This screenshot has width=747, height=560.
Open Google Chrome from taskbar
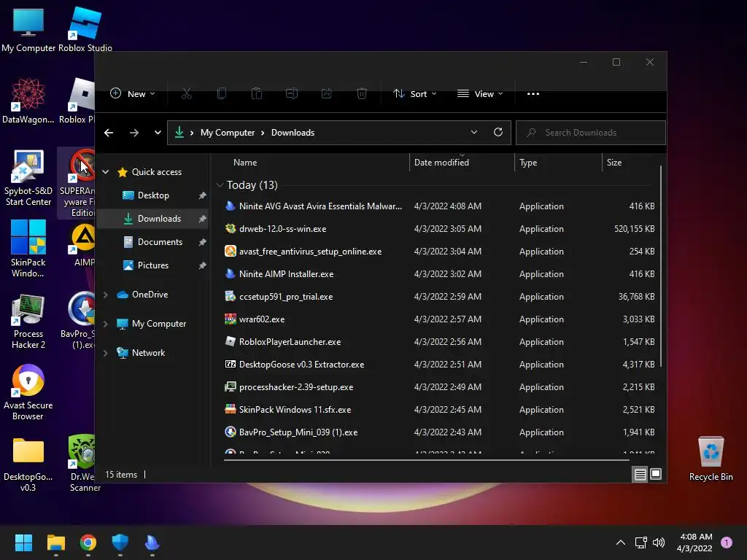pyautogui.click(x=88, y=542)
